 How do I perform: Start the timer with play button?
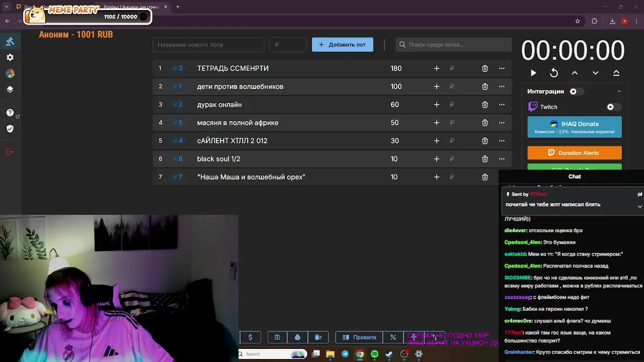533,73
